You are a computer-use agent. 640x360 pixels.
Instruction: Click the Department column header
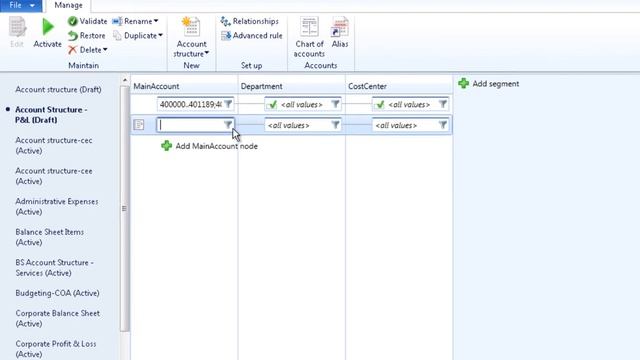tap(291, 86)
